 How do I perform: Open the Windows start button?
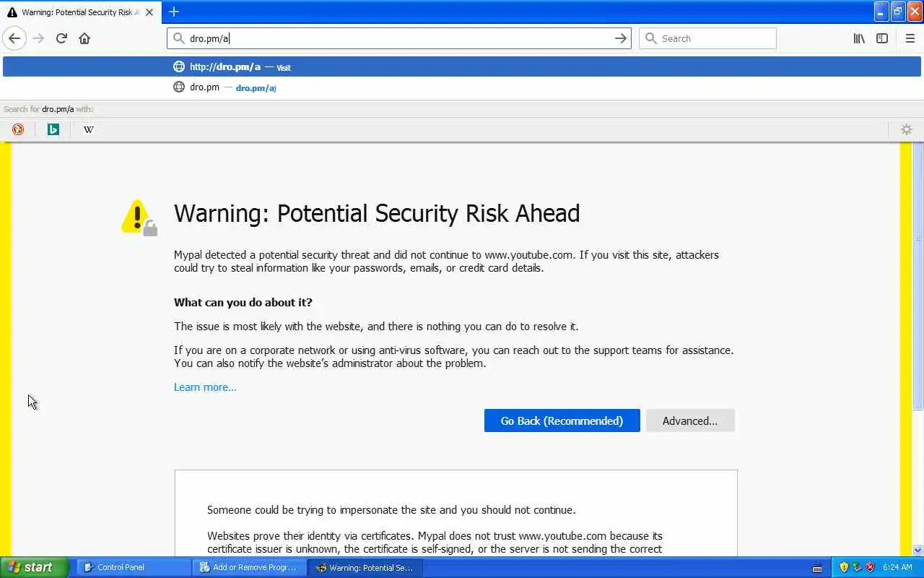pos(34,567)
